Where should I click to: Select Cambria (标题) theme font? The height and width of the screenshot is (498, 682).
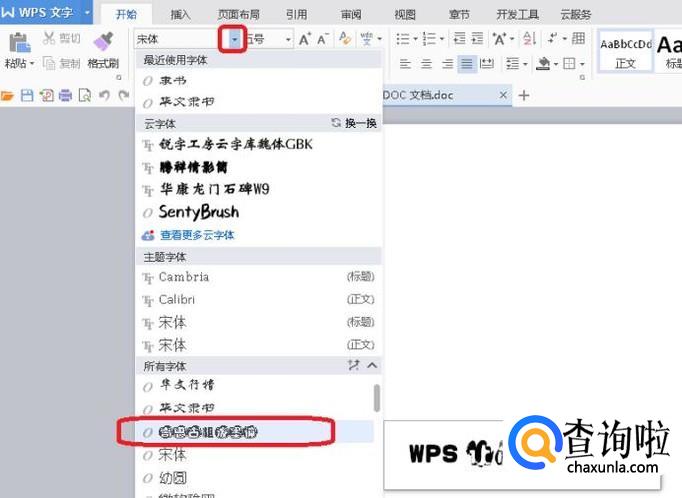(258, 277)
